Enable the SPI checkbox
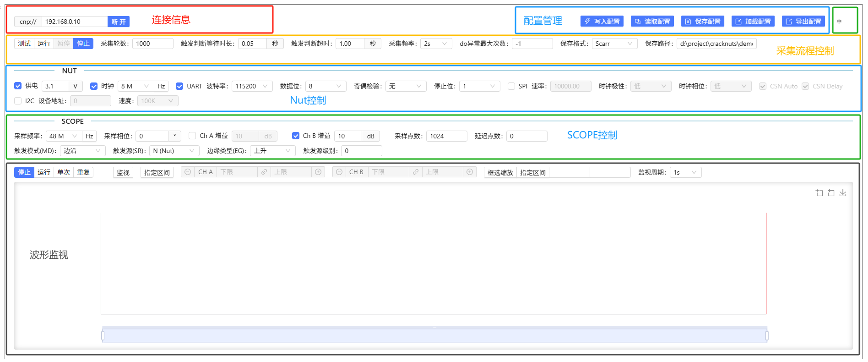Image resolution: width=868 pixels, height=362 pixels. point(511,86)
